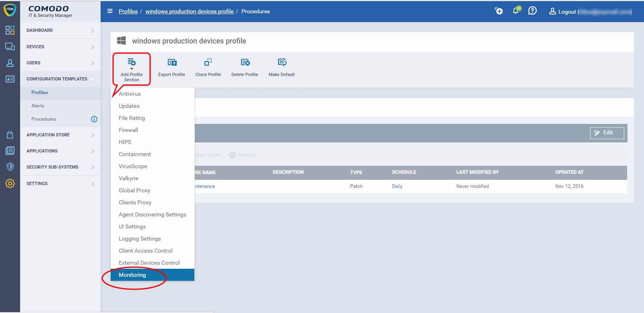
Task: Expand the Application Store menu chevron
Action: pos(93,135)
